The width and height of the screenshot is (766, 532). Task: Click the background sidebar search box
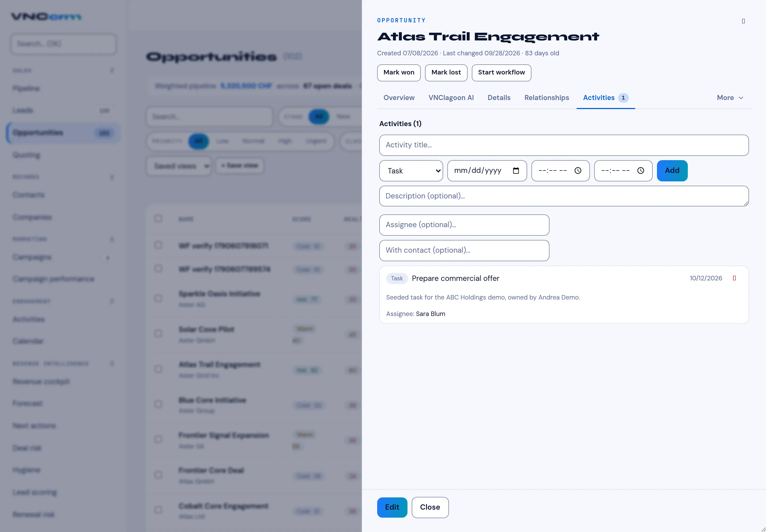[63, 44]
